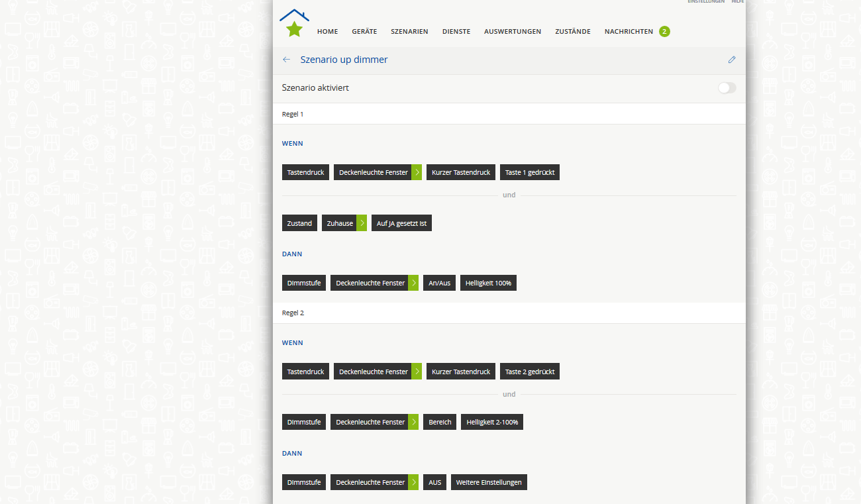The height and width of the screenshot is (504, 861).
Task: Toggle the Szenario aktiviert switch
Action: point(727,88)
